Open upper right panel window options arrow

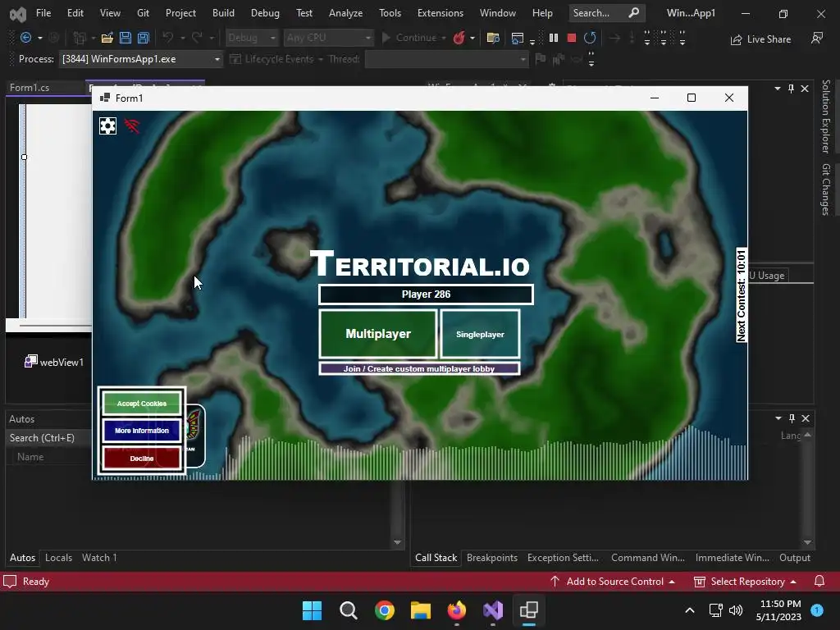click(778, 89)
